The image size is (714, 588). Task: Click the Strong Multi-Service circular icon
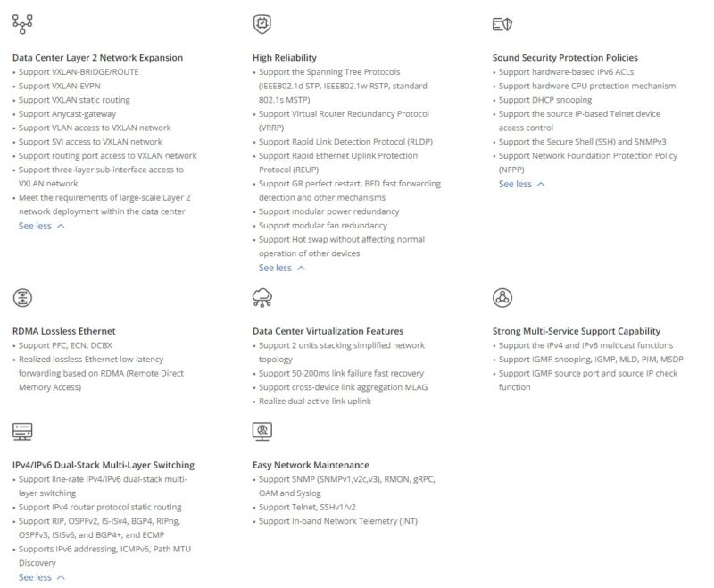click(x=502, y=298)
